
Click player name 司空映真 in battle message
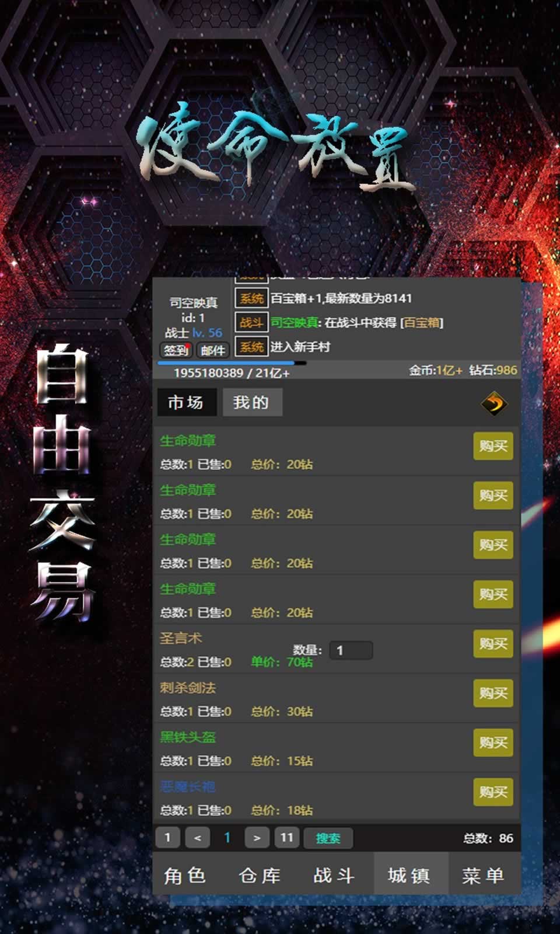[x=295, y=322]
